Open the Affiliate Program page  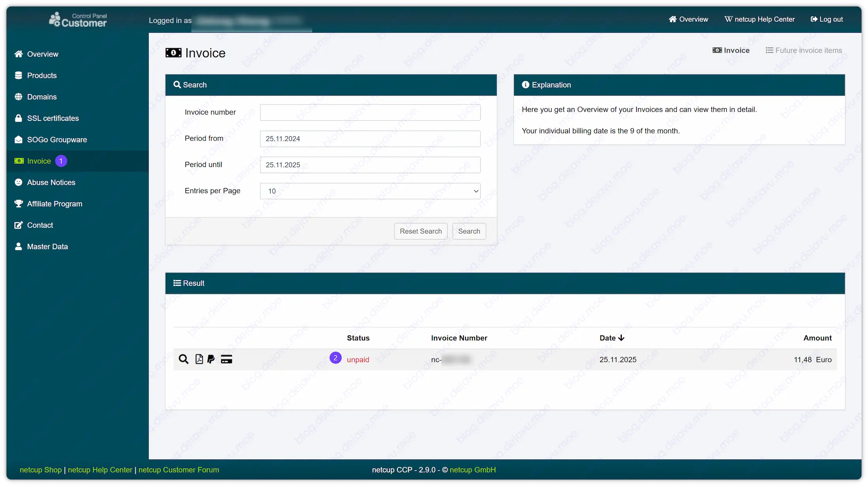[x=54, y=203]
